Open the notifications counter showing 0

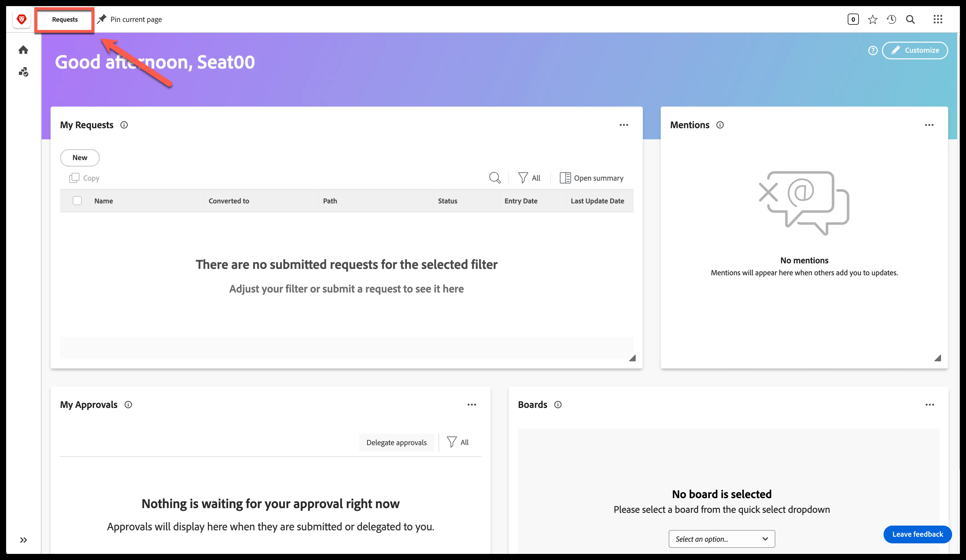point(853,19)
